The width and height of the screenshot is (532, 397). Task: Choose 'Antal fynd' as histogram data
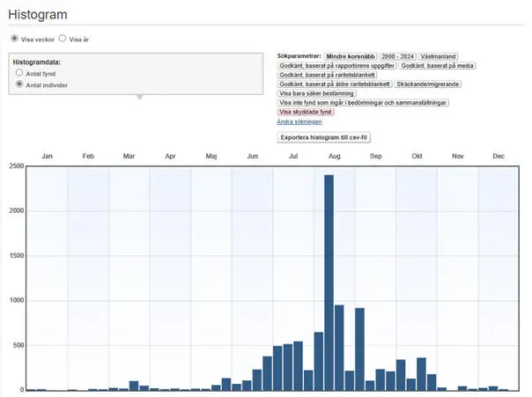click(19, 74)
